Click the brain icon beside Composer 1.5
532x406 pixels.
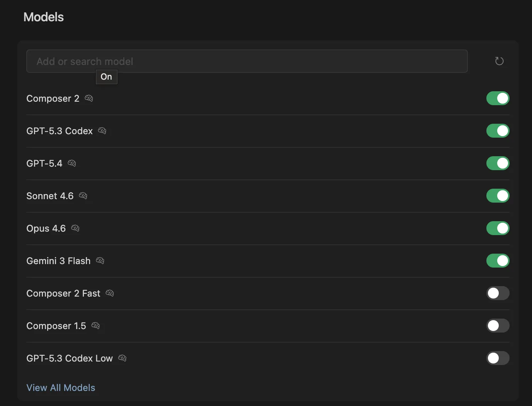point(95,326)
